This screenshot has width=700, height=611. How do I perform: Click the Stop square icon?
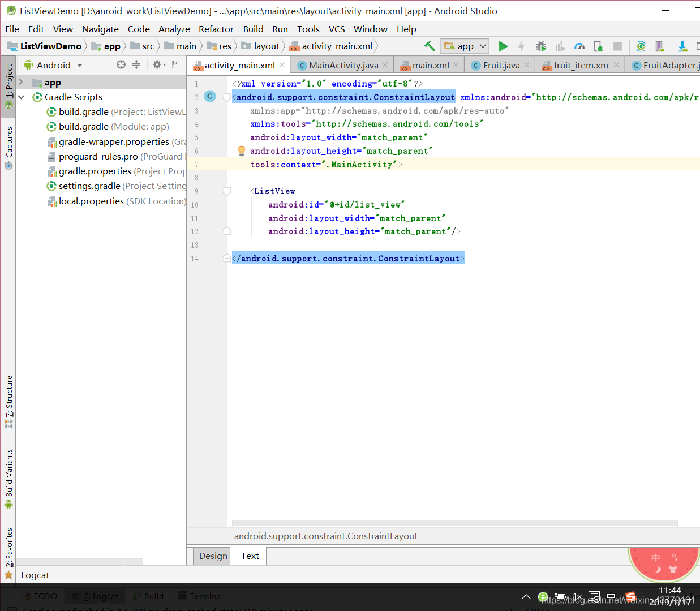617,46
